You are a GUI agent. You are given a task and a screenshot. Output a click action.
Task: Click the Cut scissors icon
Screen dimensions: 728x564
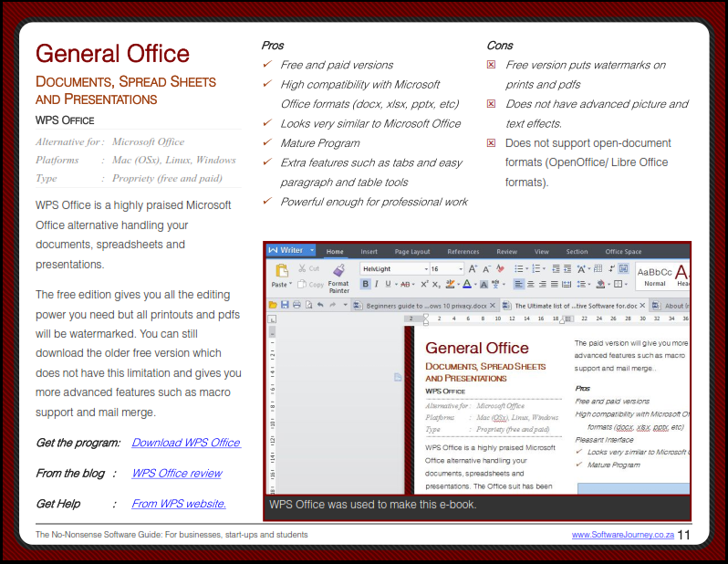tap(302, 269)
